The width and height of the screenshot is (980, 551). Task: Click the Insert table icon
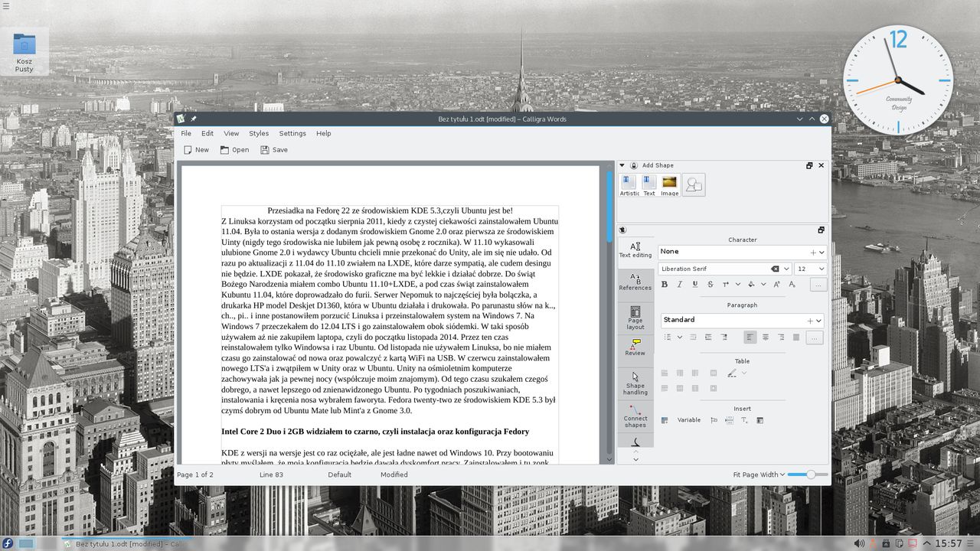665,420
